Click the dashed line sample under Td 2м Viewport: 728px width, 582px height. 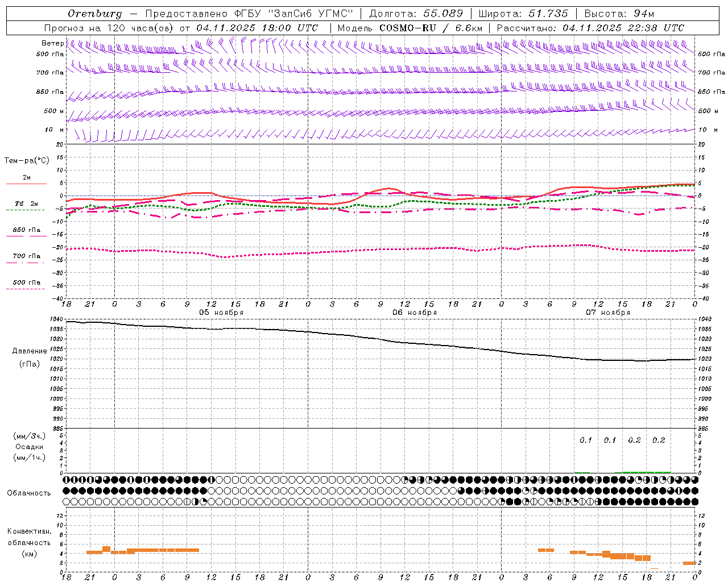pyautogui.click(x=25, y=210)
